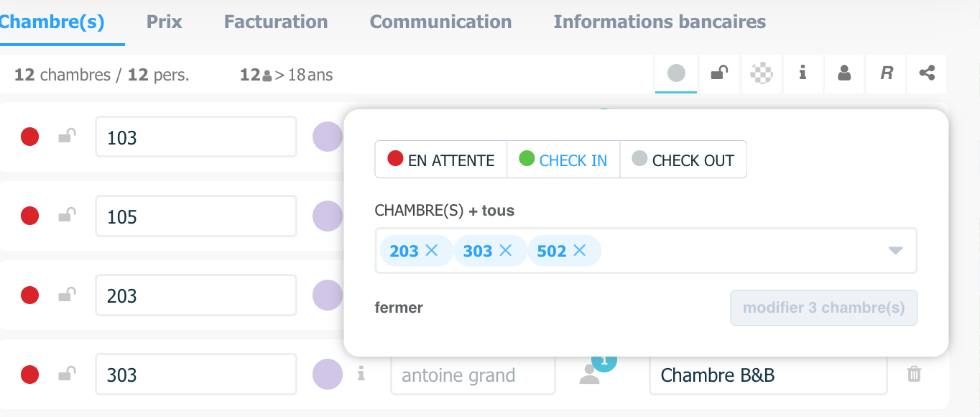Screen dimensions: 980x417
Task: Click the checkered pattern icon in toolbar
Action: pos(761,73)
